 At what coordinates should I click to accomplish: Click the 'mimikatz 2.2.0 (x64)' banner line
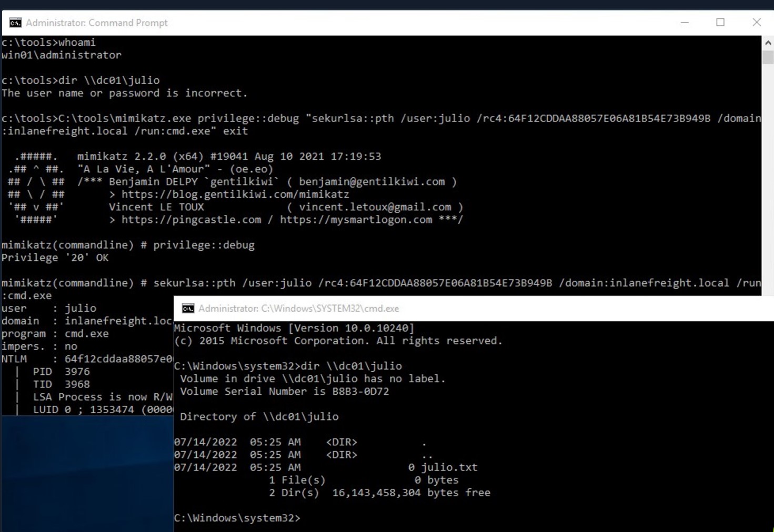pyautogui.click(x=229, y=156)
